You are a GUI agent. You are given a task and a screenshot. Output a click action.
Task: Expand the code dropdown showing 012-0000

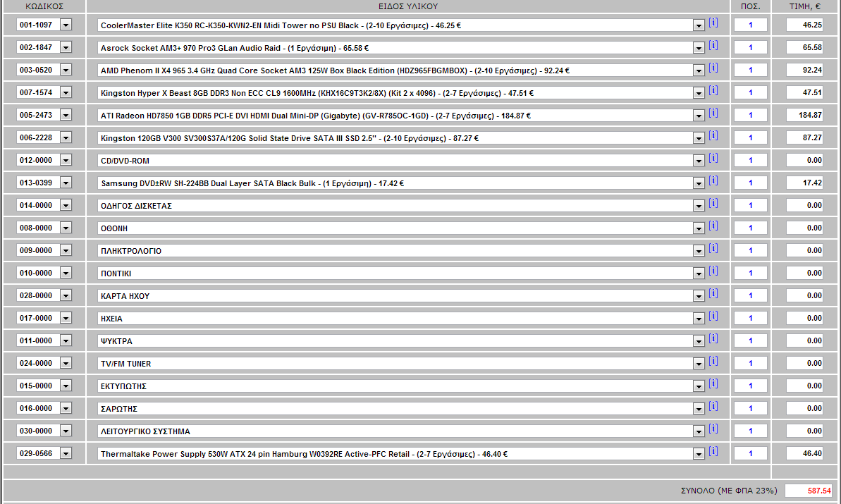coord(66,160)
